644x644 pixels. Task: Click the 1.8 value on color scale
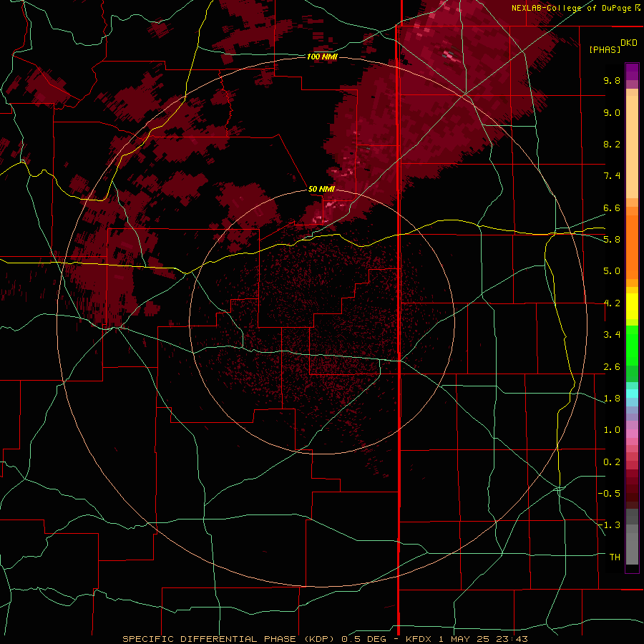coord(612,399)
